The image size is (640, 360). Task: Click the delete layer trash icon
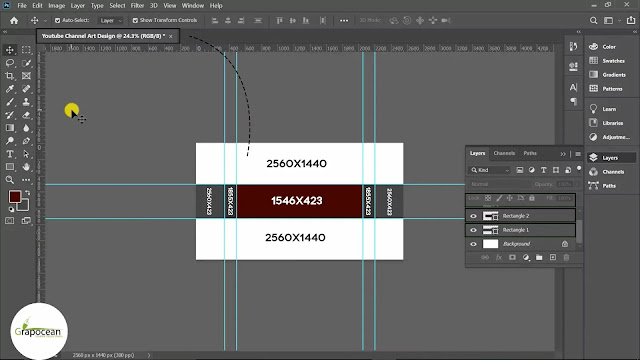tap(566, 258)
